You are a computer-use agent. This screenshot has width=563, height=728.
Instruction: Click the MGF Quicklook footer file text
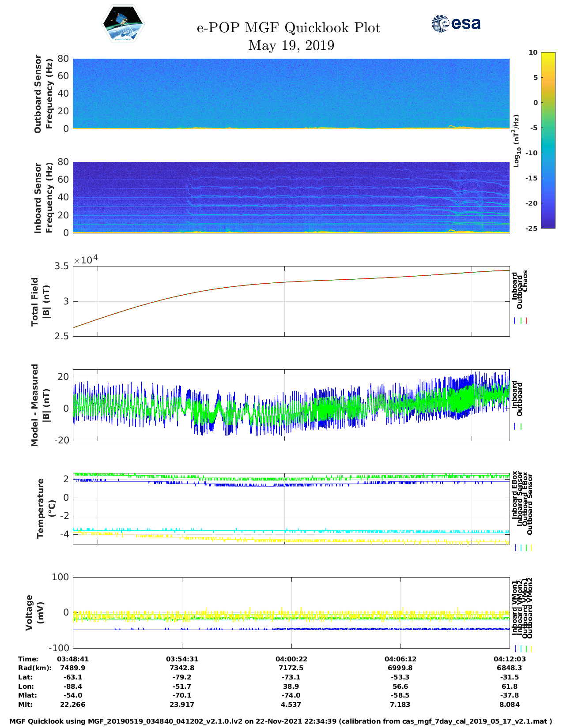pyautogui.click(x=281, y=721)
